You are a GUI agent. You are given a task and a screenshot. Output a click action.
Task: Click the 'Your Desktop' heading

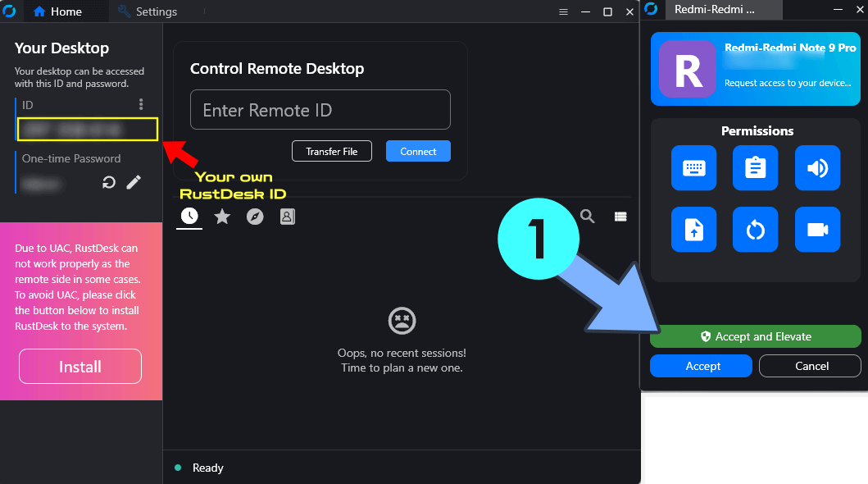pos(62,48)
